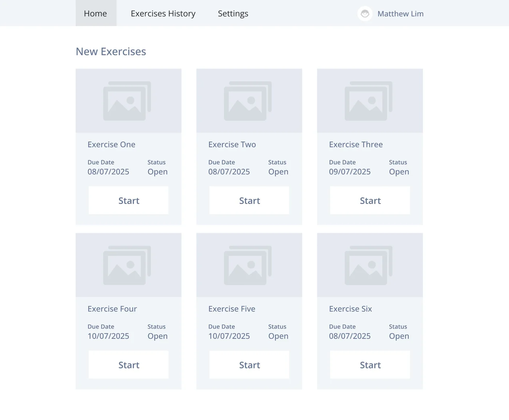Viewport: 509px width, 420px height.
Task: Start Exercise Five
Action: tap(249, 365)
